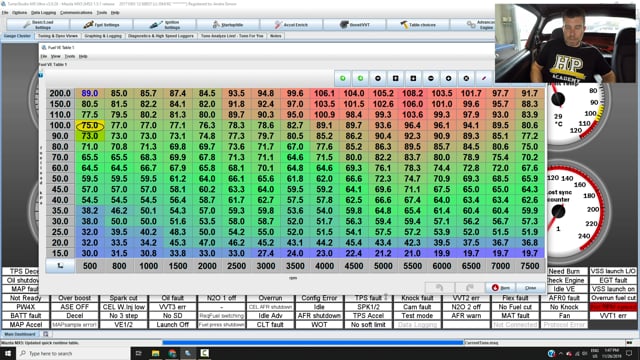The image size is (640, 360).
Task: Select the highlighted 75.0 cell at 100 kPa
Action: 90,125
